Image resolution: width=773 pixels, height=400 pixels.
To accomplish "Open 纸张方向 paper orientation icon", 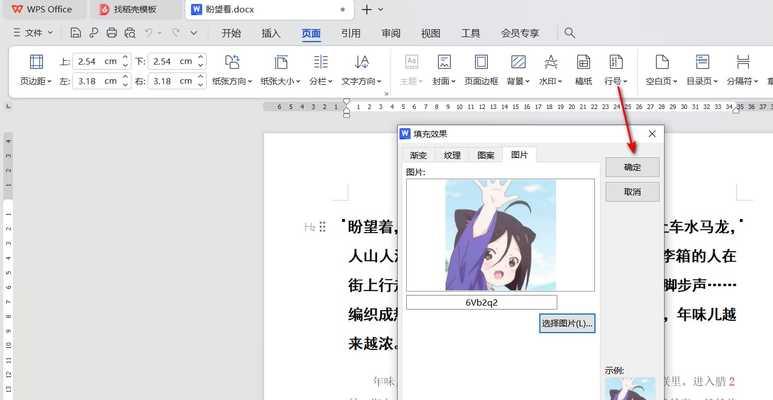I will tap(232, 62).
